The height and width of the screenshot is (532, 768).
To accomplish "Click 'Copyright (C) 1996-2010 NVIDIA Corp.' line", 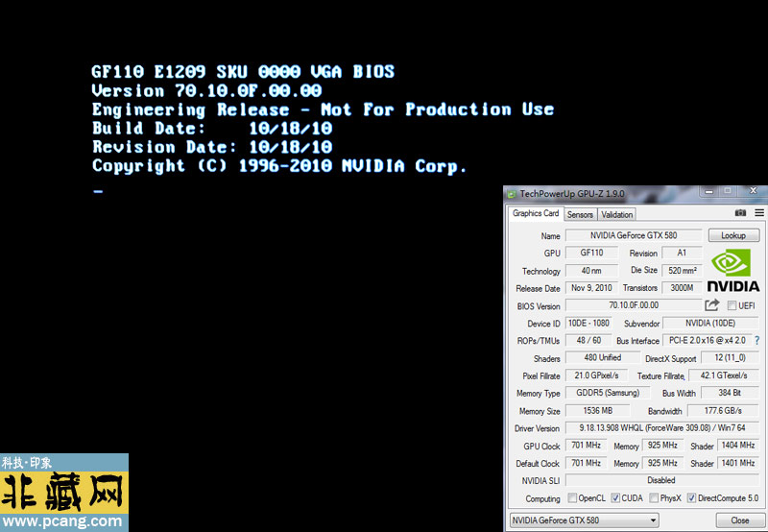I will [x=279, y=166].
